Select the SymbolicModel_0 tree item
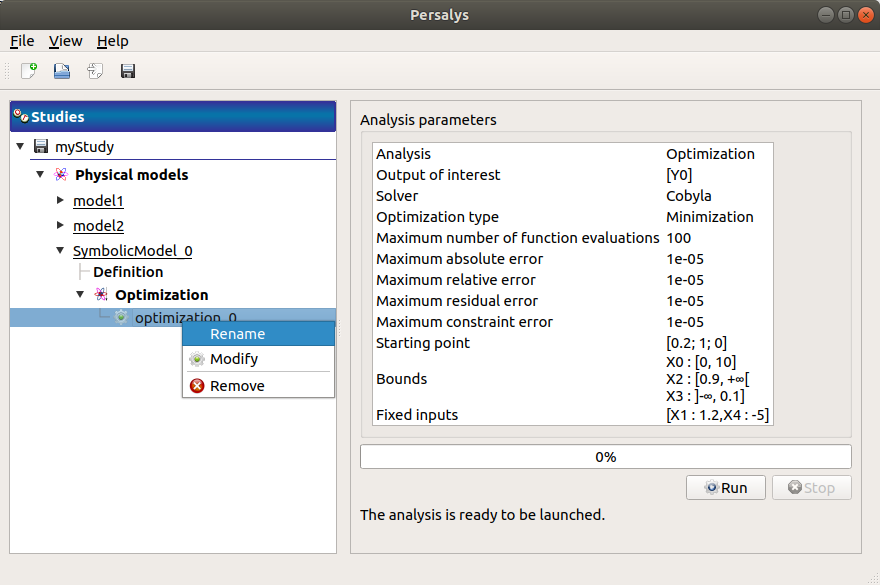The image size is (880, 585). [x=131, y=250]
